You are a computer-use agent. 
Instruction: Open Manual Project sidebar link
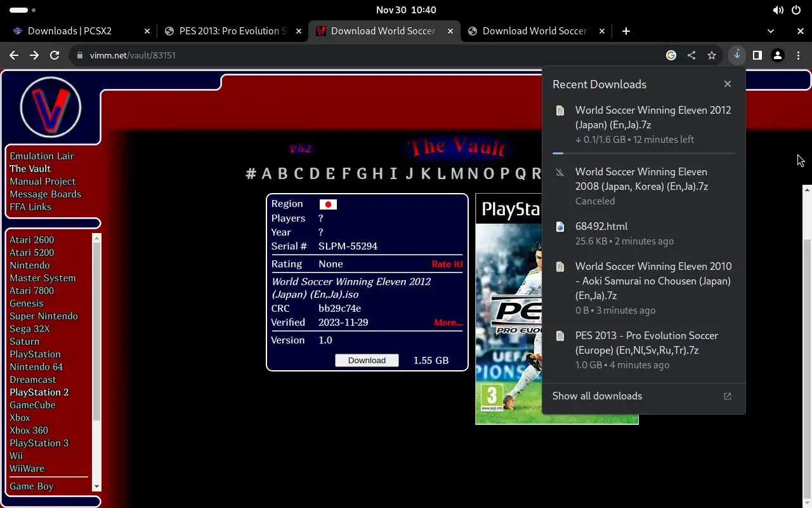pos(43,182)
